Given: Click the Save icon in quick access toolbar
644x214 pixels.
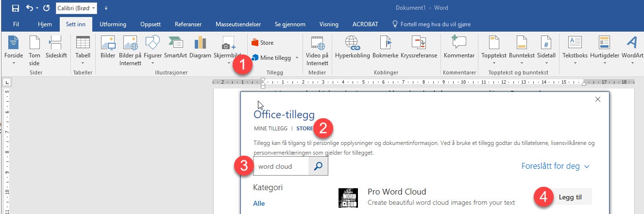Looking at the screenshot, I should 15,8.
